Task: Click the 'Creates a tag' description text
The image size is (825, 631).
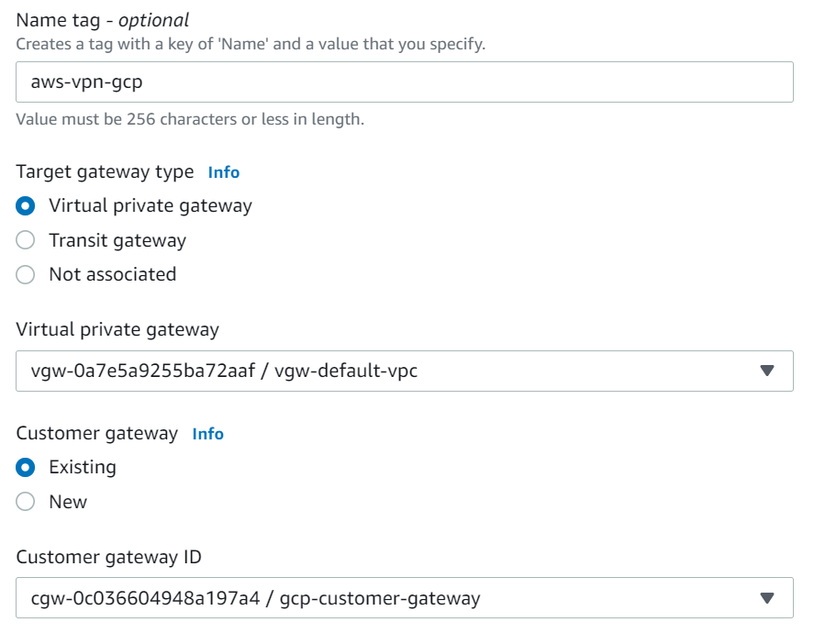Action: pos(250,45)
